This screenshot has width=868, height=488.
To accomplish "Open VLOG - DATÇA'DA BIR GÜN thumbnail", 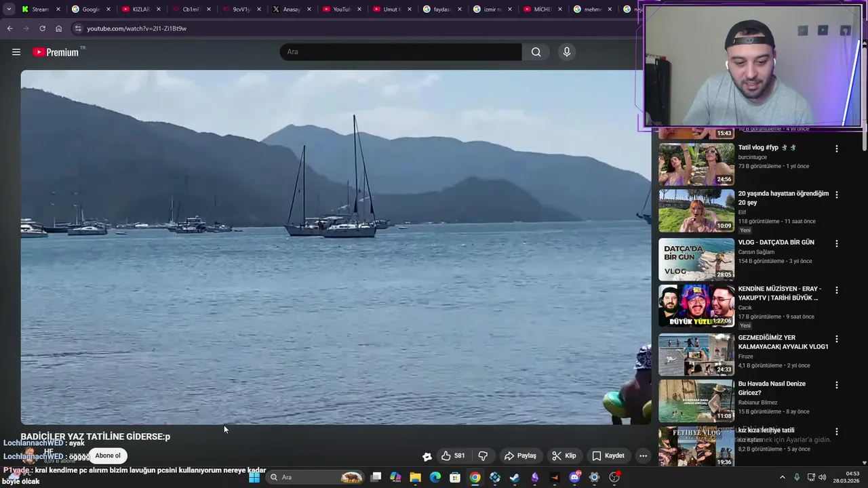I will point(696,259).
